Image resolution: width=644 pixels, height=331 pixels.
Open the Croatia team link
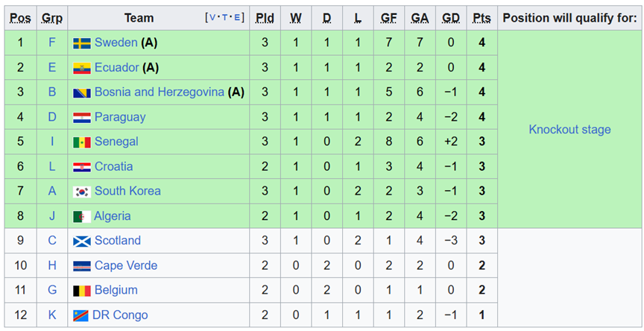114,166
